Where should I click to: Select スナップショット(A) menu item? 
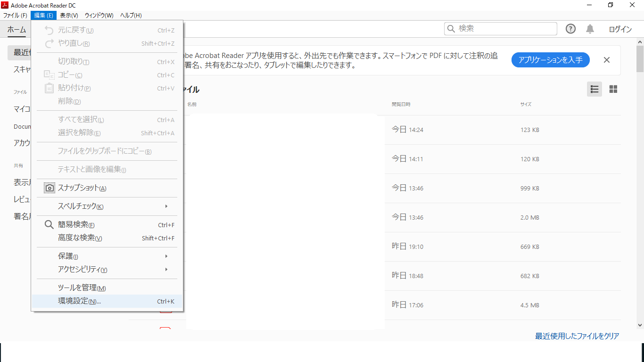[107, 188]
